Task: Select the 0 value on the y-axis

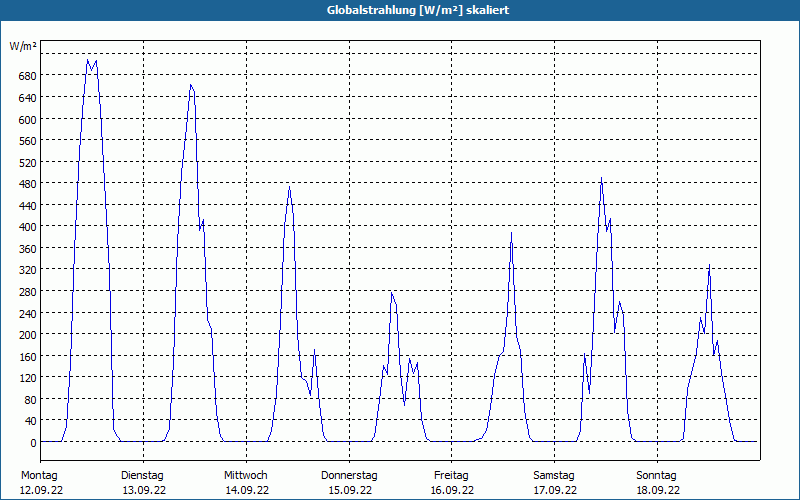Action: (x=33, y=443)
